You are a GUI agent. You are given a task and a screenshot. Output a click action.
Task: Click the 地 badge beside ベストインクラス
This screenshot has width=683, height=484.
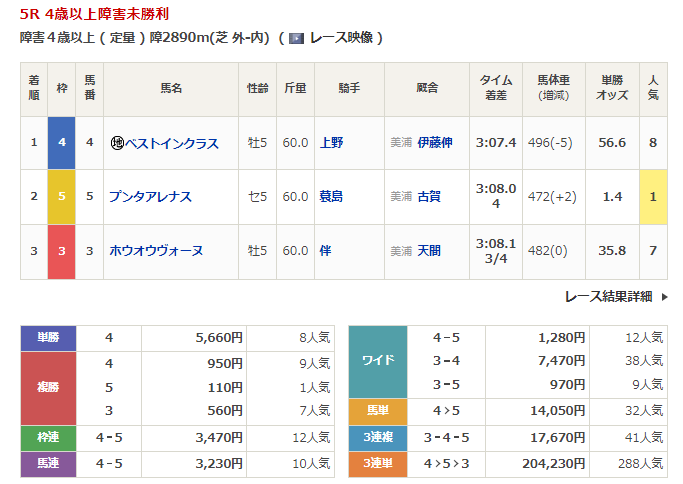pos(116,143)
